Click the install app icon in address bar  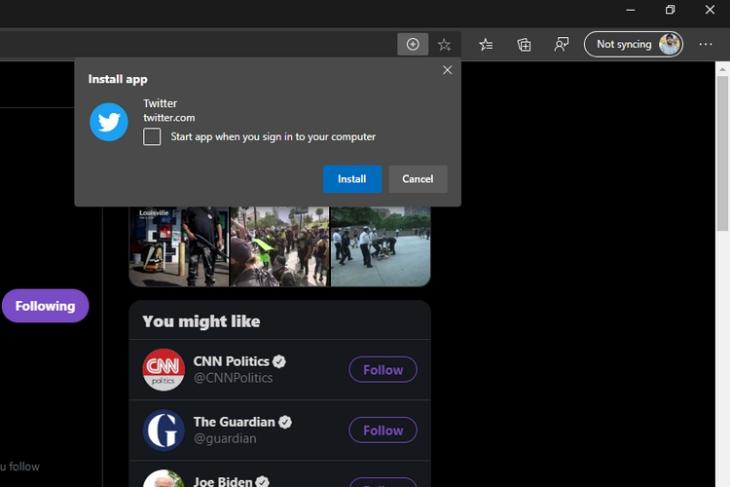[412, 44]
